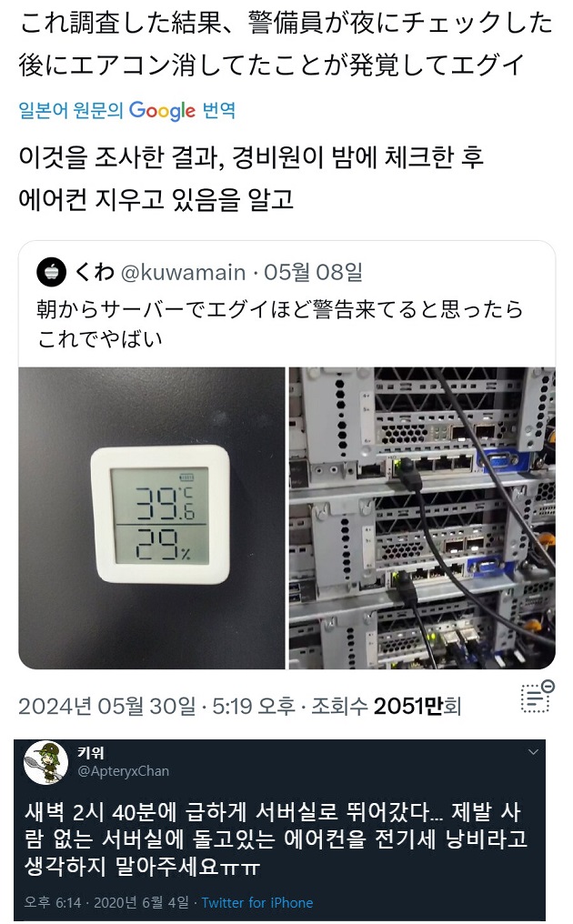This screenshot has width=573, height=924.
Task: Open the quoted tweet date 05월 08일
Action: [x=313, y=272]
